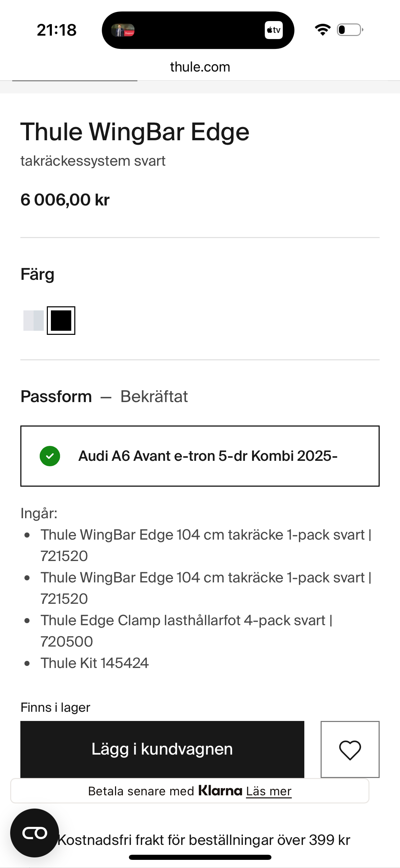The image size is (400, 868).
Task: Tap the heart wishlist icon
Action: [x=350, y=749]
